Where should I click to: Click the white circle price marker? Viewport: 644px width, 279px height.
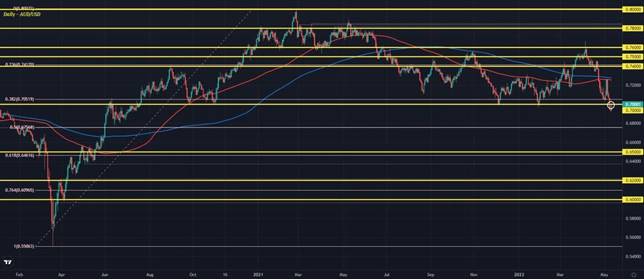coord(611,104)
